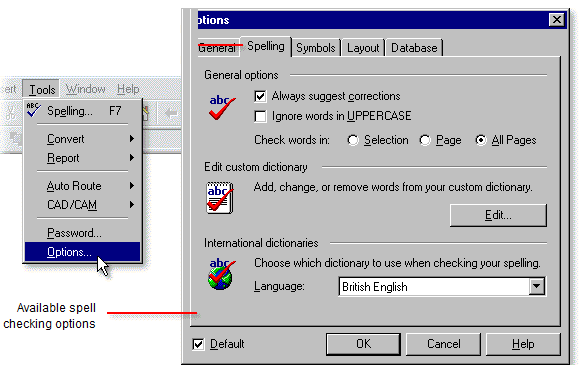579x365 pixels.
Task: Choose Password... menu item
Action: (83, 233)
